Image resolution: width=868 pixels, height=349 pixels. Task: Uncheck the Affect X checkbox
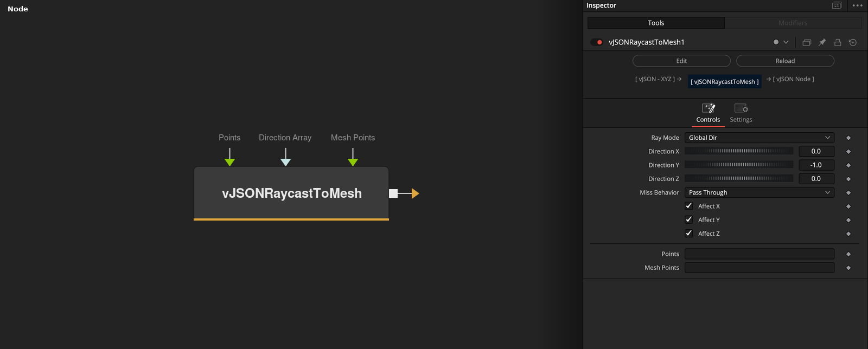689,206
